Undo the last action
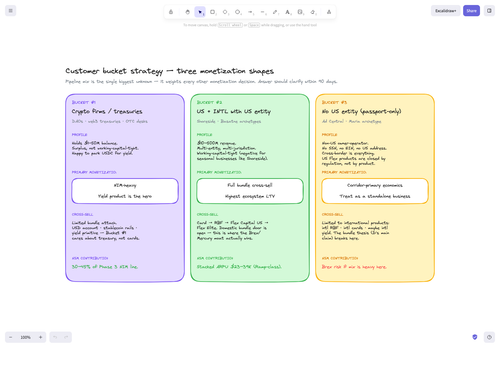Viewport: 500px width, 375px height. click(x=55, y=337)
